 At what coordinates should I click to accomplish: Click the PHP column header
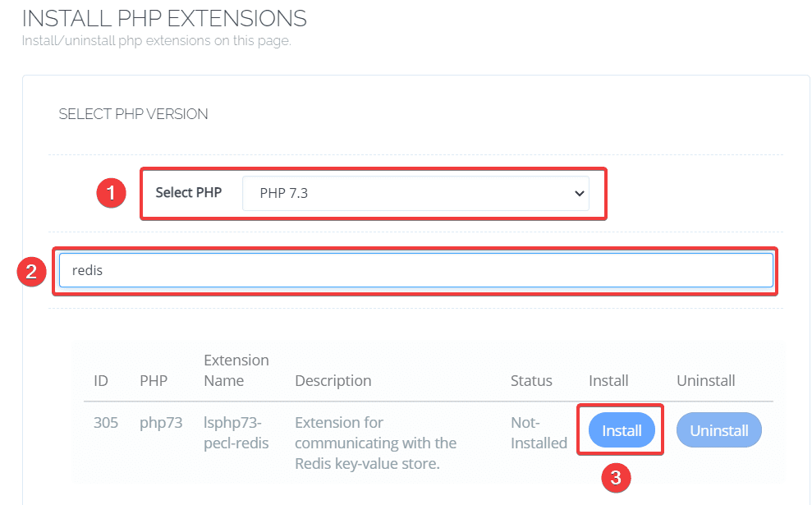point(153,380)
